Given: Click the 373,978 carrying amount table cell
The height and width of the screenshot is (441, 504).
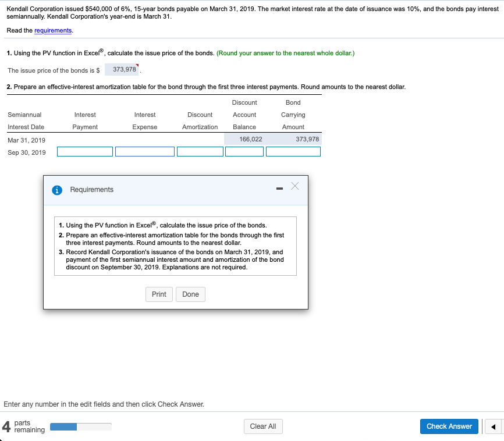Looking at the screenshot, I should [x=293, y=139].
